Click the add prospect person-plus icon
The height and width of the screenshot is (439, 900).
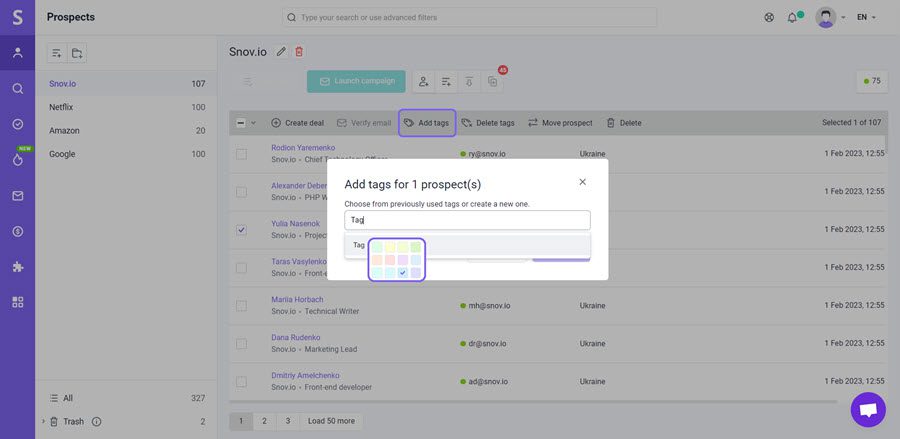click(424, 81)
